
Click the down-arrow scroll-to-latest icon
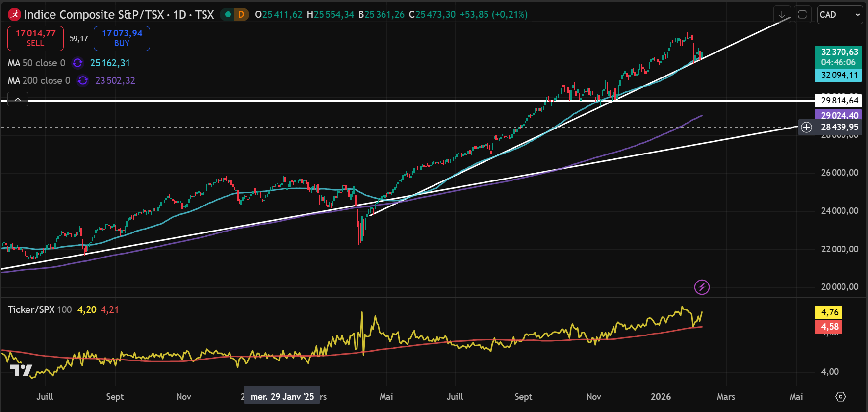pos(782,15)
